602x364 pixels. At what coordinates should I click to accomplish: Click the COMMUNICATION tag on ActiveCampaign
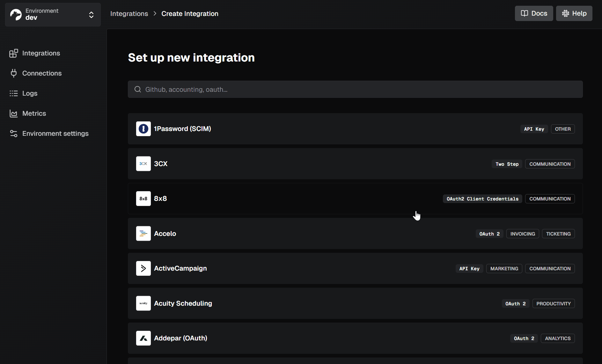coord(550,269)
